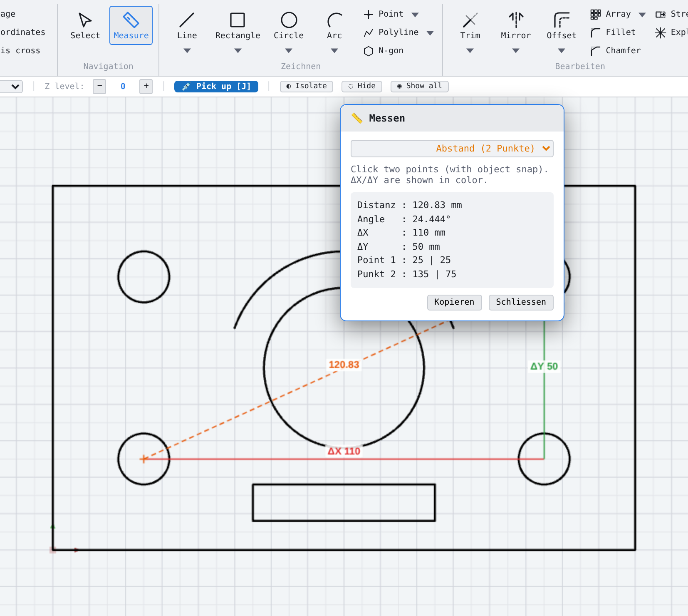Click the Z level value field
688x616 pixels.
(x=123, y=86)
